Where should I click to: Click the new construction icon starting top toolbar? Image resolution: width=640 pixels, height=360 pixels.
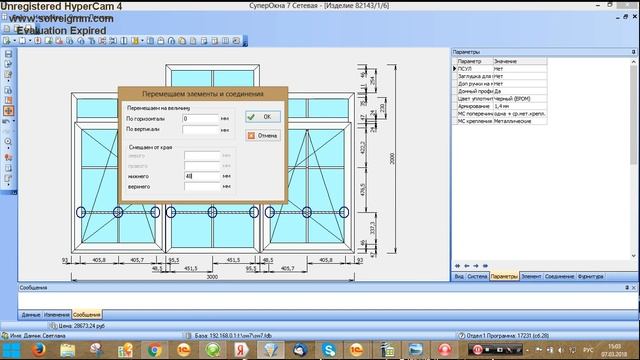tap(7, 41)
